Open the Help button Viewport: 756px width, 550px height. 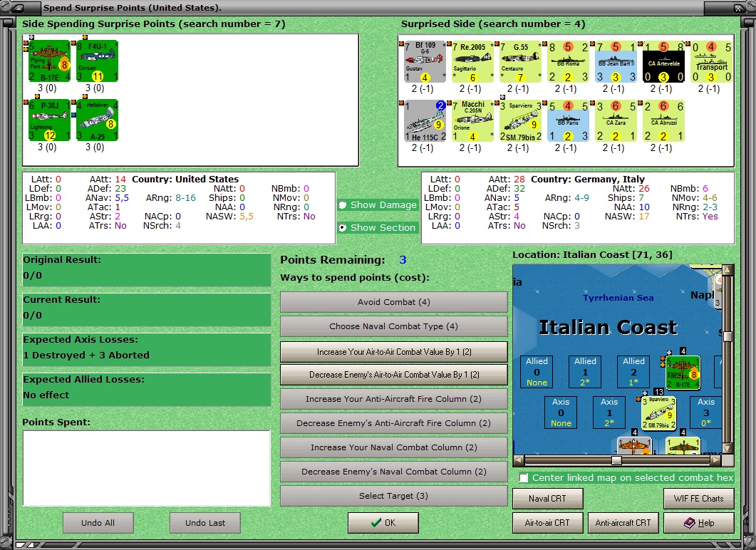698,523
